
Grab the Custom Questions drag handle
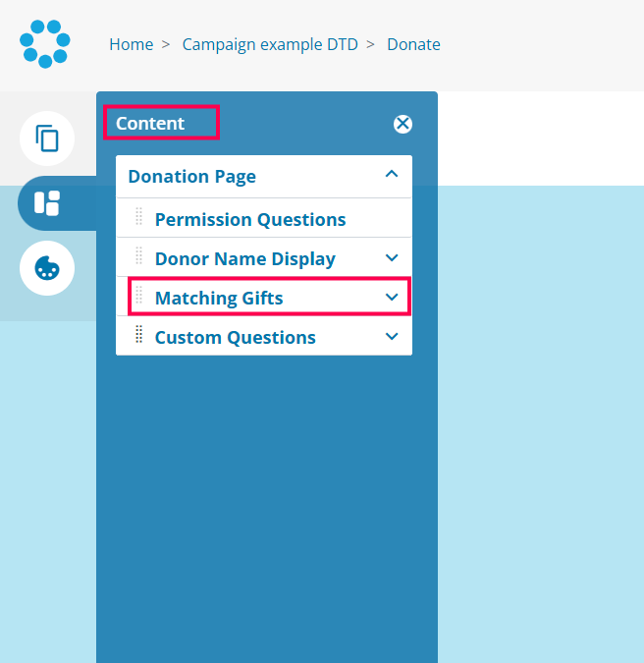(x=138, y=336)
